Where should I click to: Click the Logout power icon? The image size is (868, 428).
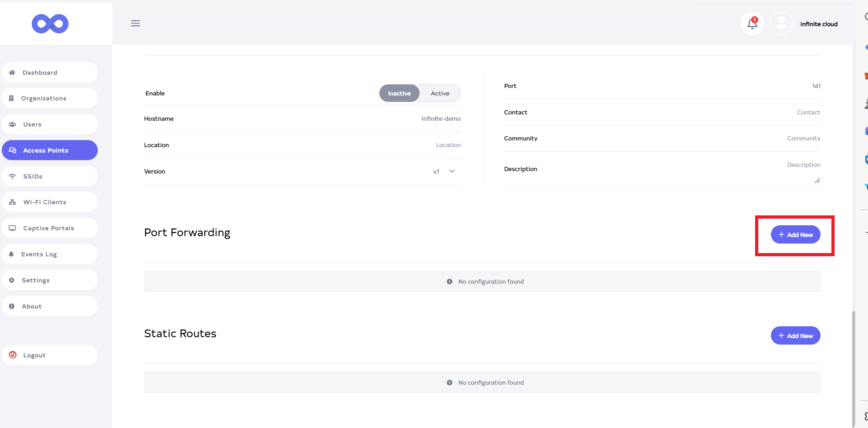[13, 355]
